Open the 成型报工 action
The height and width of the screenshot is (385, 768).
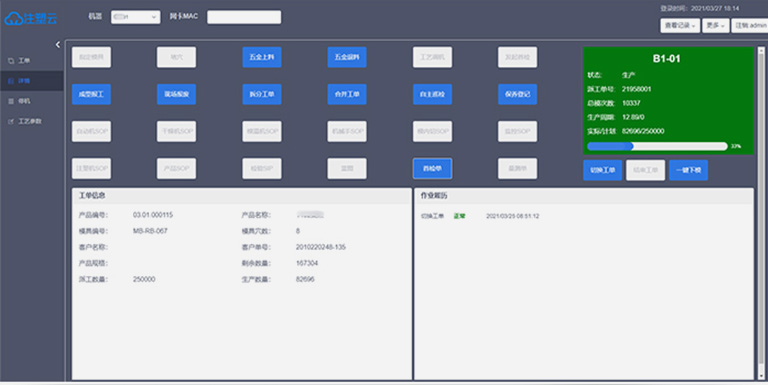(x=91, y=94)
